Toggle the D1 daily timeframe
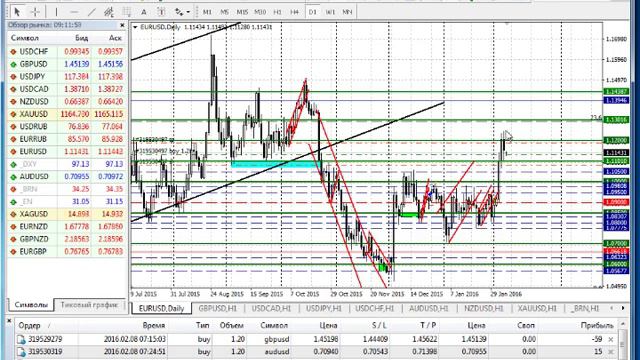 (x=313, y=12)
